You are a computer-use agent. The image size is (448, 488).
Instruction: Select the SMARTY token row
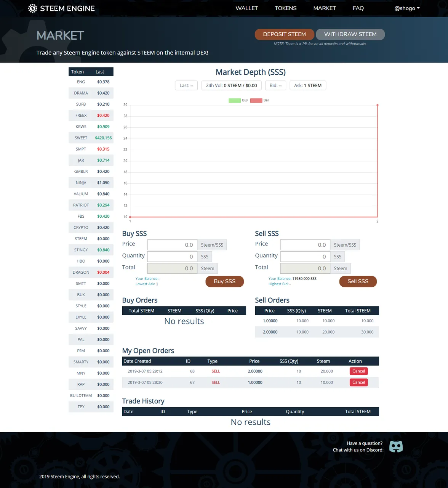tap(91, 362)
